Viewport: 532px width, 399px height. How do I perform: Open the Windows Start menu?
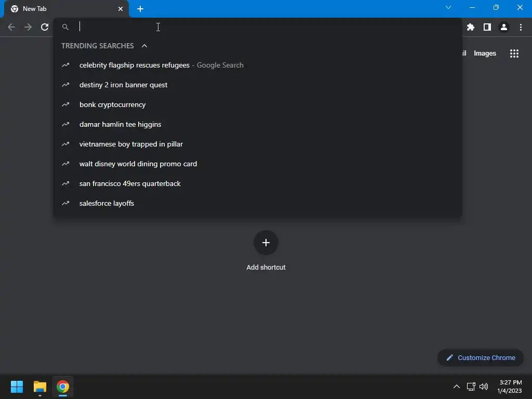(x=17, y=387)
